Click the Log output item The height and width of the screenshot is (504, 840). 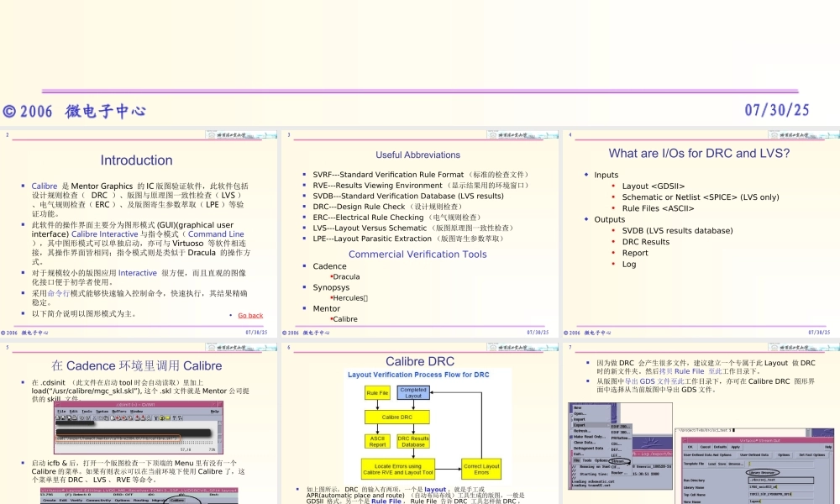point(629,264)
